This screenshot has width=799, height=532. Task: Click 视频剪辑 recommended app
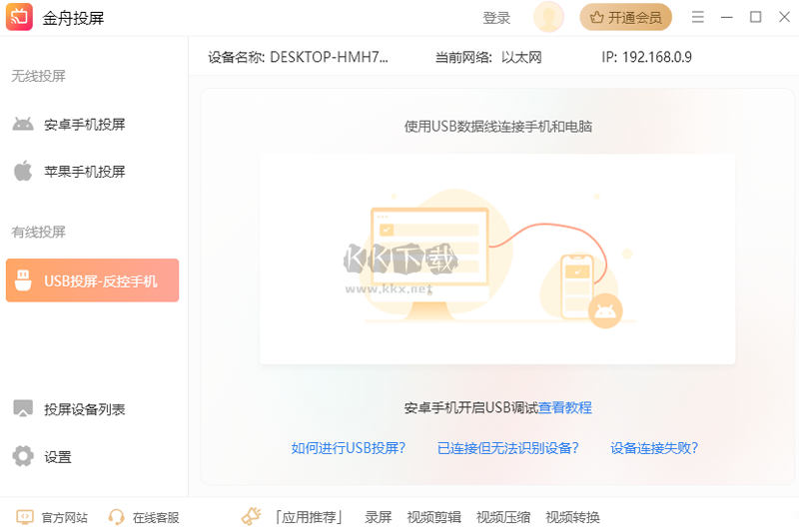pyautogui.click(x=434, y=517)
